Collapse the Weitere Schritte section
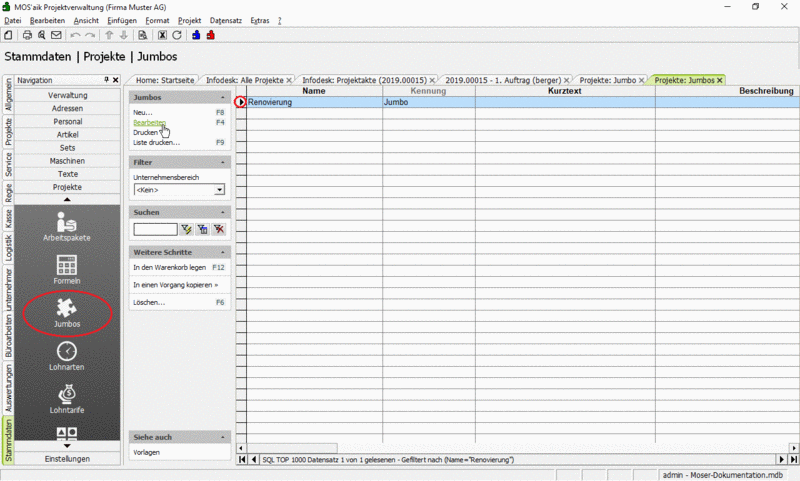Viewport: 800px width, 481px height. [222, 252]
